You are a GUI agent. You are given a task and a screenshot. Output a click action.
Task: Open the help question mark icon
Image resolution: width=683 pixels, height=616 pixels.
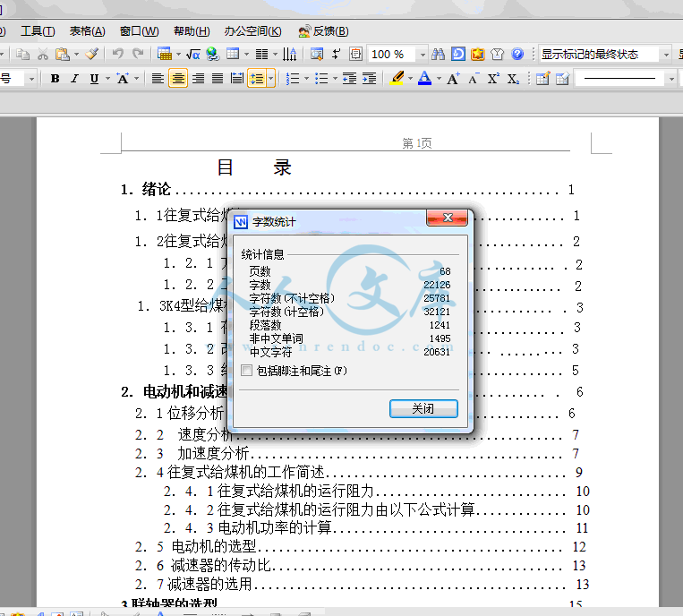pyautogui.click(x=517, y=55)
